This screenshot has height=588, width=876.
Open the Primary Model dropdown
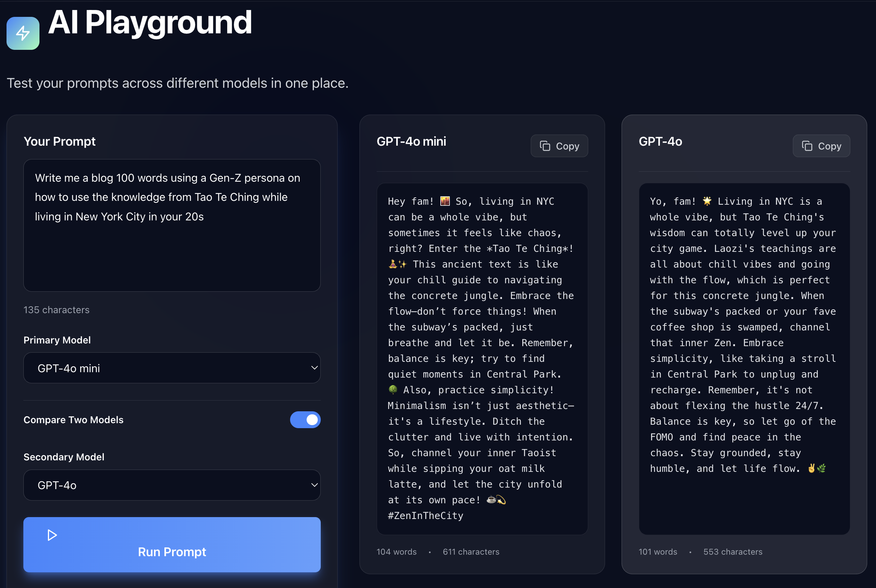pos(172,368)
